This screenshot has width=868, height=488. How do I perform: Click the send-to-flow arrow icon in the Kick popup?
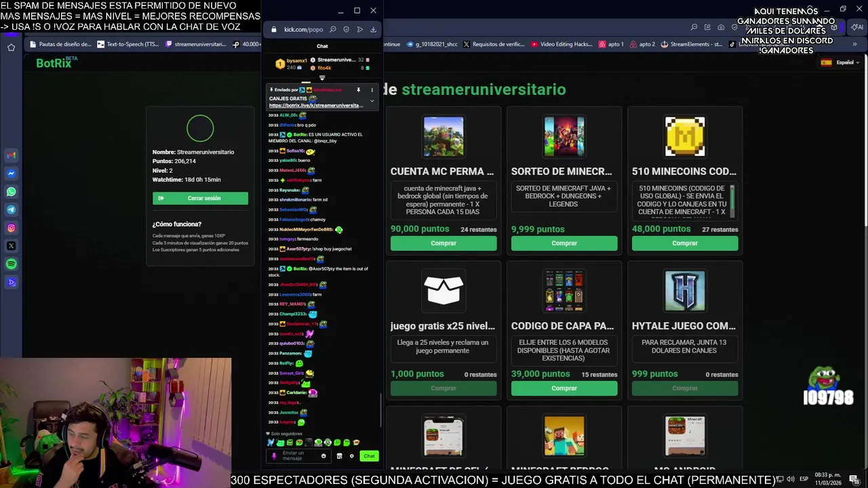(x=360, y=30)
